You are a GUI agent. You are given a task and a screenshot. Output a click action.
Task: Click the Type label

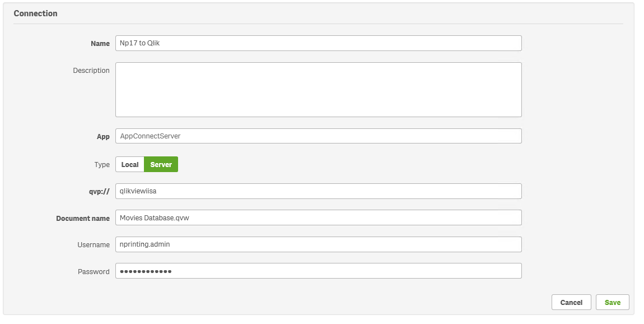(102, 165)
